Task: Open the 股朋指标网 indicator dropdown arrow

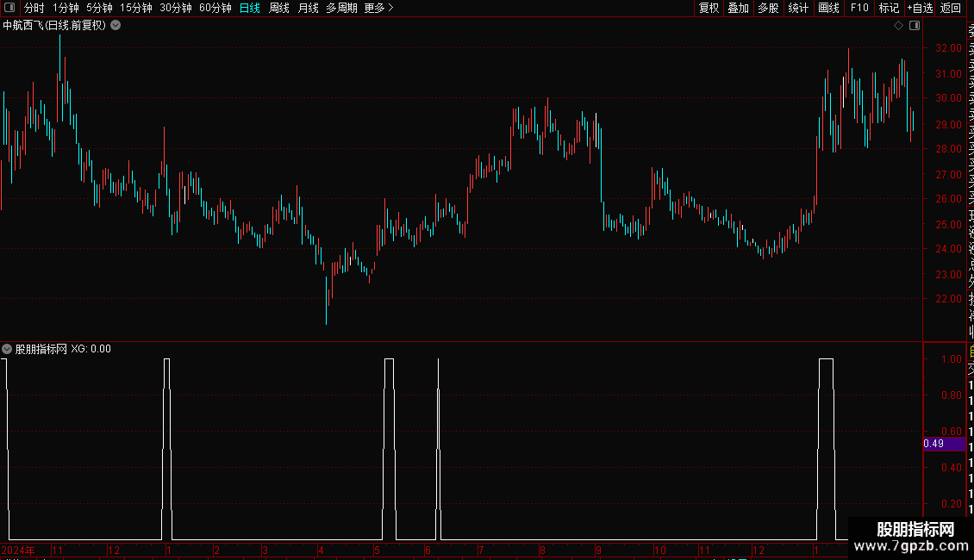Action: (7, 349)
